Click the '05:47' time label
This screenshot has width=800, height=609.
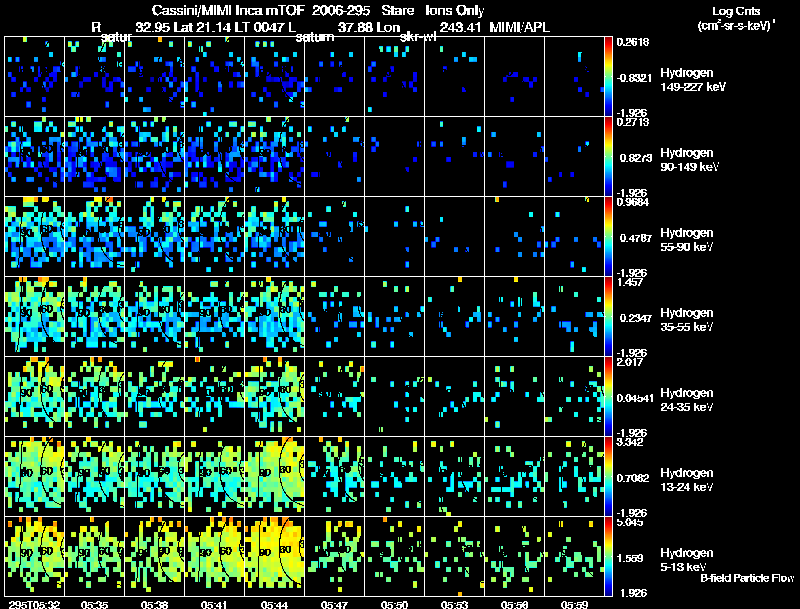[334, 604]
